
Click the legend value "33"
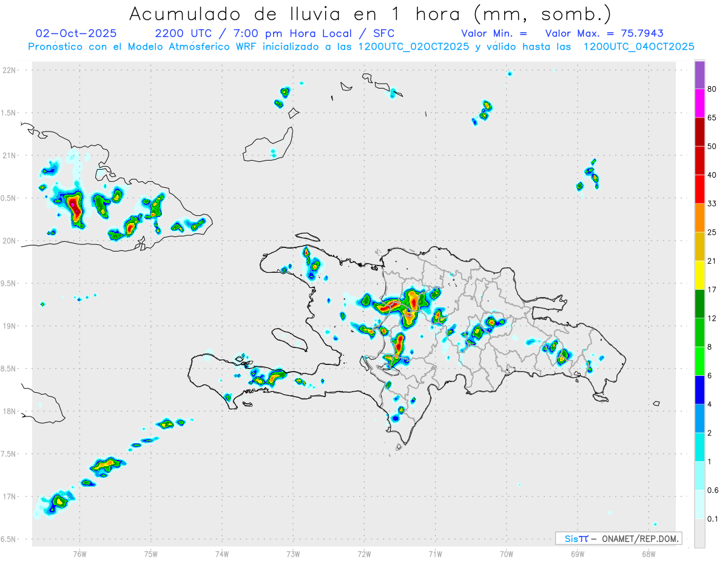pos(712,204)
